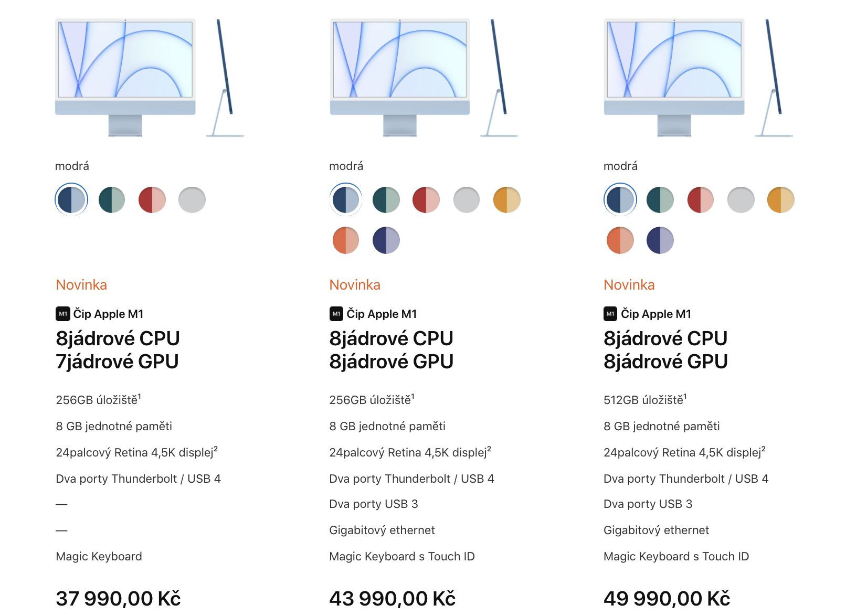
Task: Select the currently highlighted blue swatch on the first iMac
Action: [x=71, y=199]
